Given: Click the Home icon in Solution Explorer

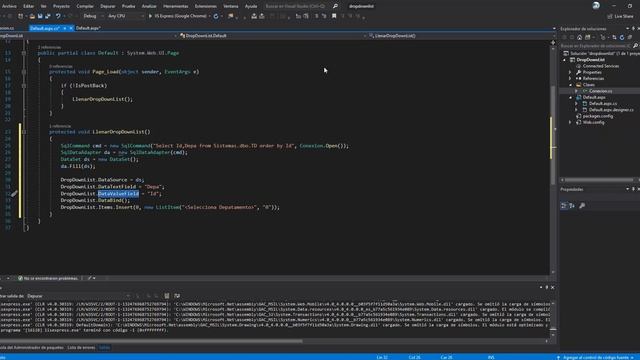Looking at the screenshot, I should click(x=579, y=37).
